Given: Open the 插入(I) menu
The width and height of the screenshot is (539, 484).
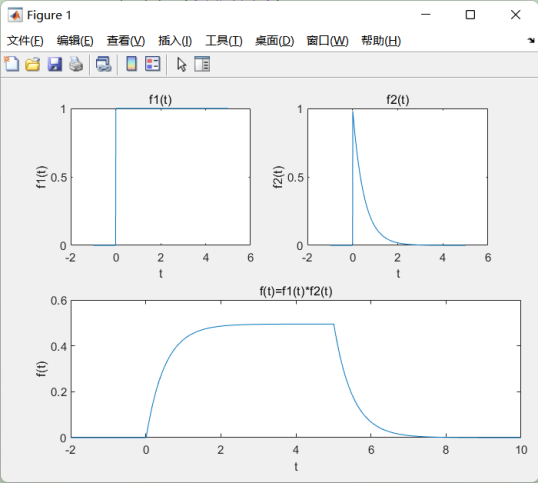Looking at the screenshot, I should [175, 41].
